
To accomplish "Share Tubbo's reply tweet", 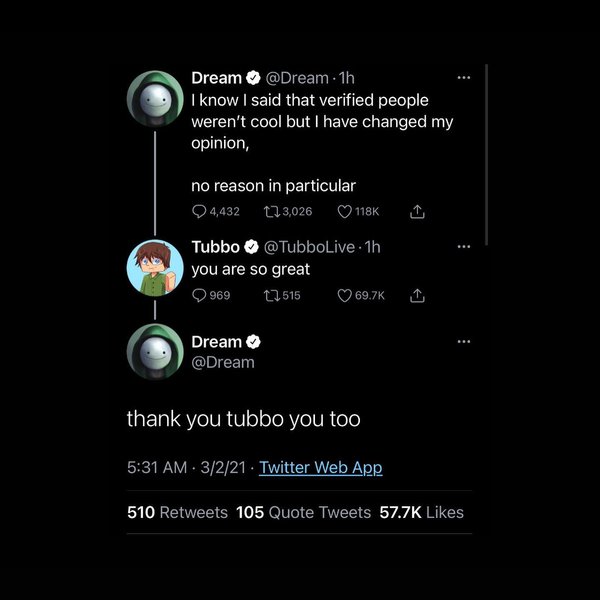I will pyautogui.click(x=419, y=295).
